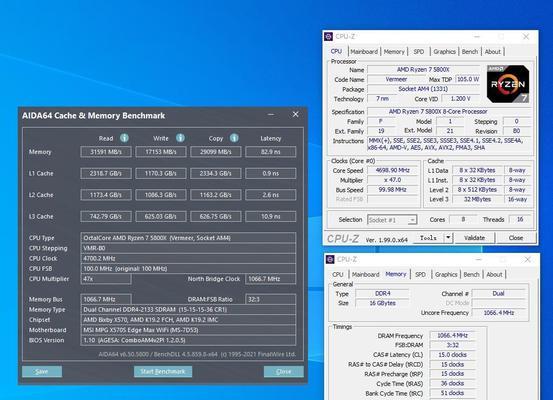Click Memory Write value 17153 MB/s
553x400 pixels.
(x=161, y=152)
